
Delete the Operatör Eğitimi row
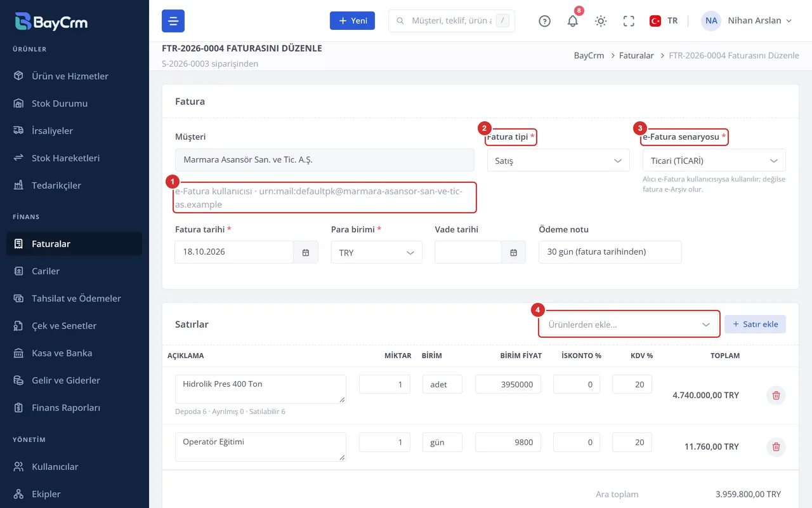coord(776,446)
